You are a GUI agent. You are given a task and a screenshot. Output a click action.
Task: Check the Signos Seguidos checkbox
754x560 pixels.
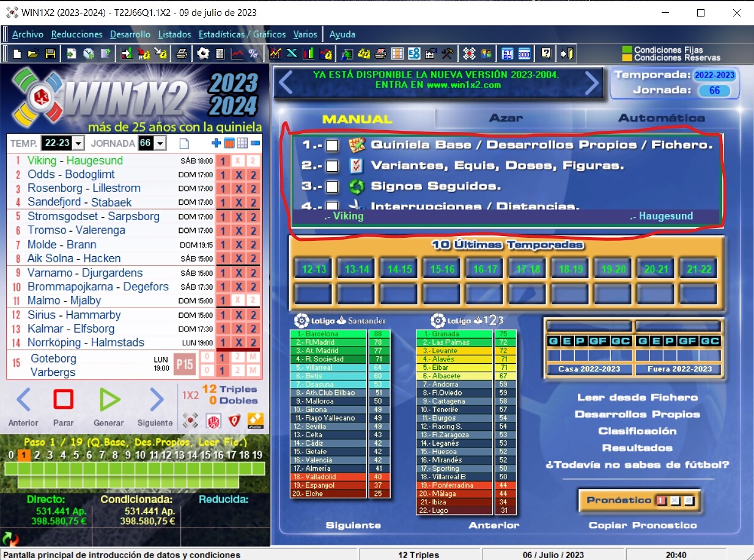click(x=331, y=186)
